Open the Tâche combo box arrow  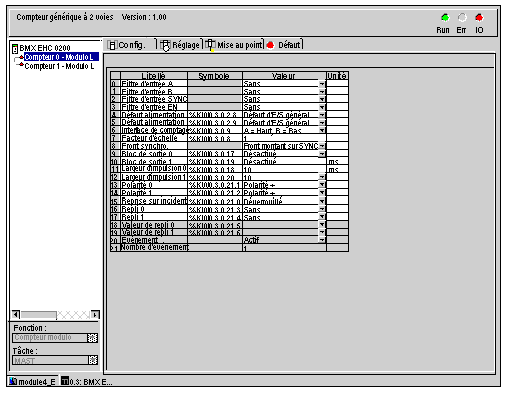[x=93, y=360]
